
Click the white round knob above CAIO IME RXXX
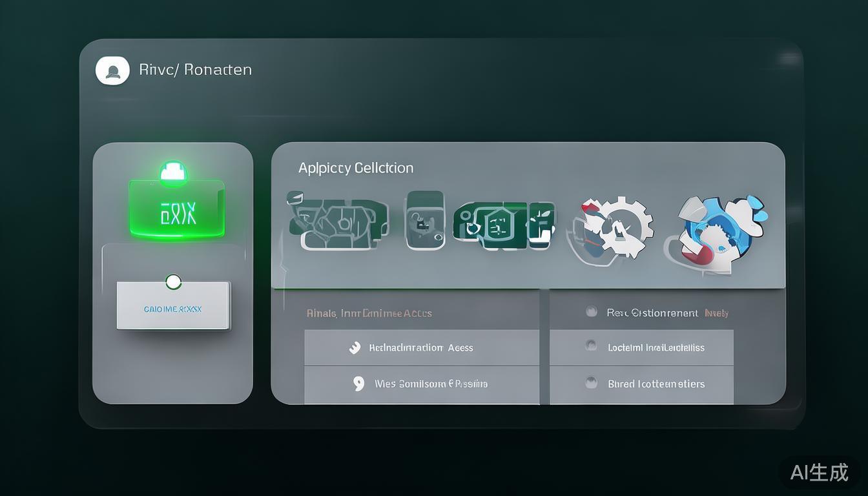(173, 282)
